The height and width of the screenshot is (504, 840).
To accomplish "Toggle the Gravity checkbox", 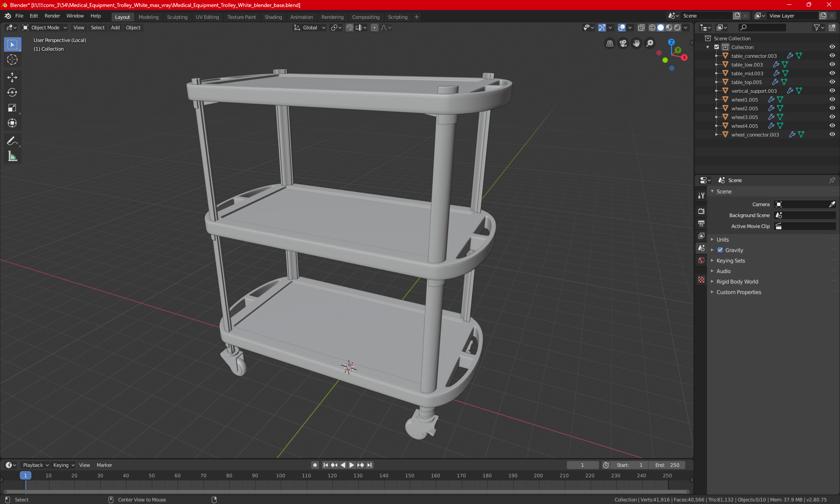I will tap(720, 250).
